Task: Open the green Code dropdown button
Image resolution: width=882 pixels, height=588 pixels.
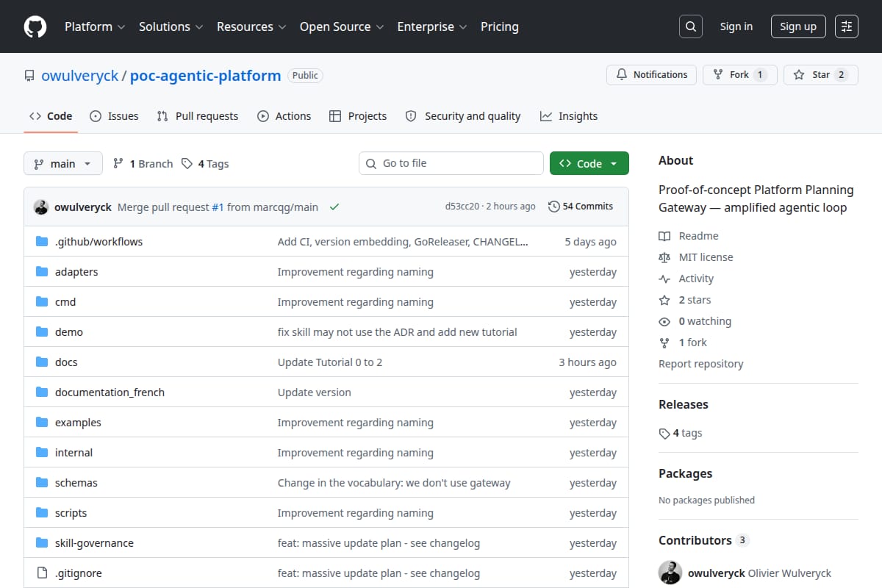Action: [x=589, y=163]
